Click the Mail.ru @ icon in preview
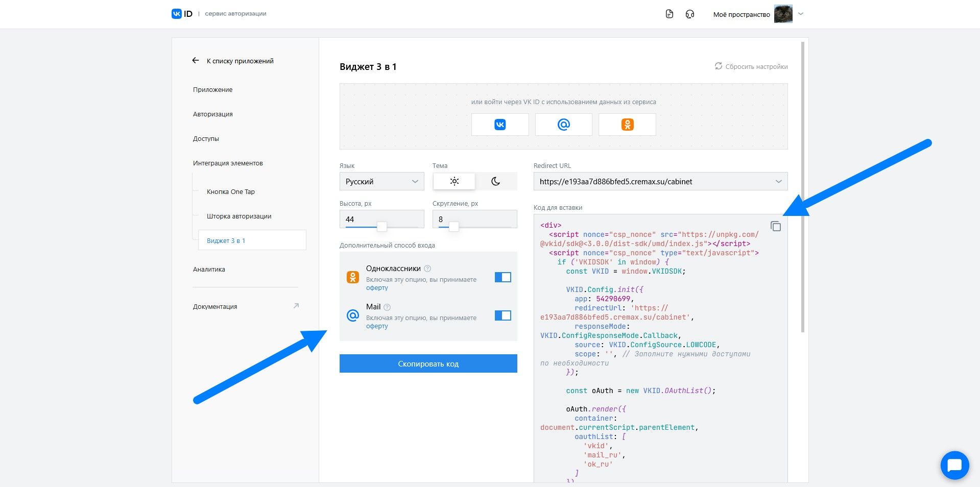 click(563, 125)
